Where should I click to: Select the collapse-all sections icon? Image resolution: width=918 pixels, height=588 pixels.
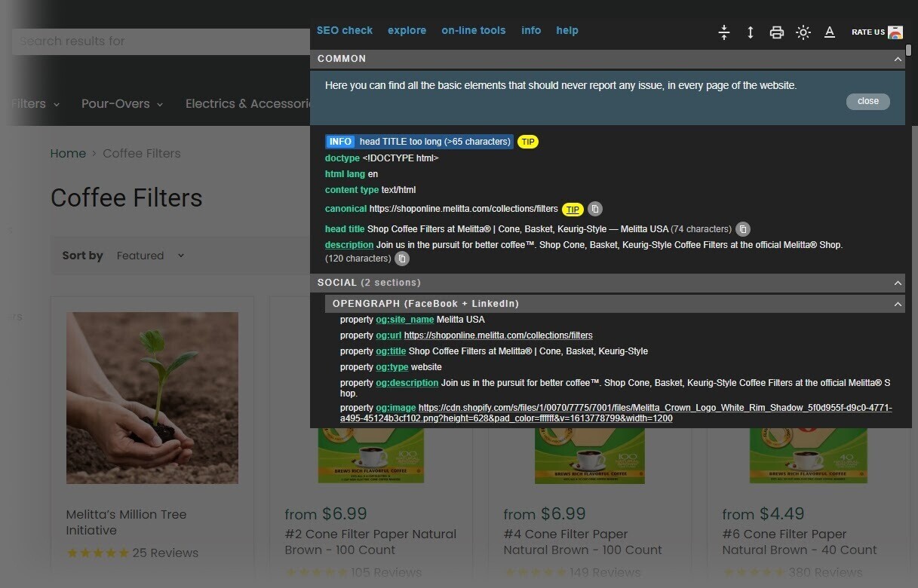coord(724,32)
